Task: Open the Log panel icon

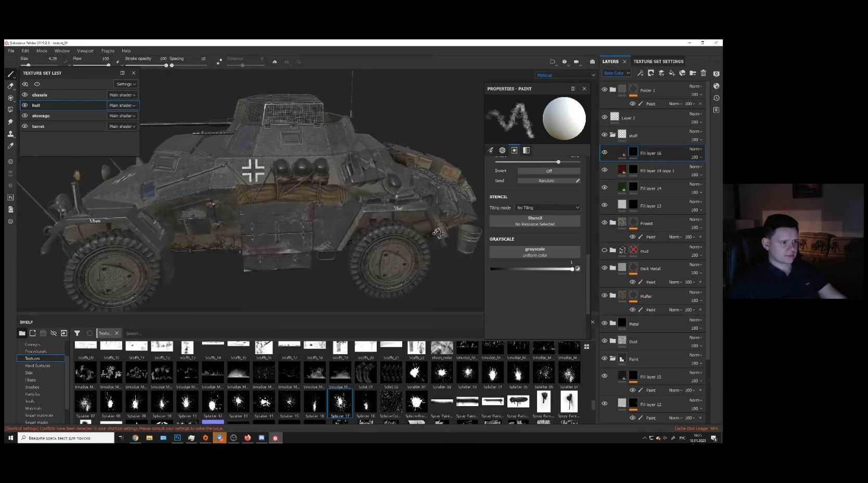Action: (717, 110)
